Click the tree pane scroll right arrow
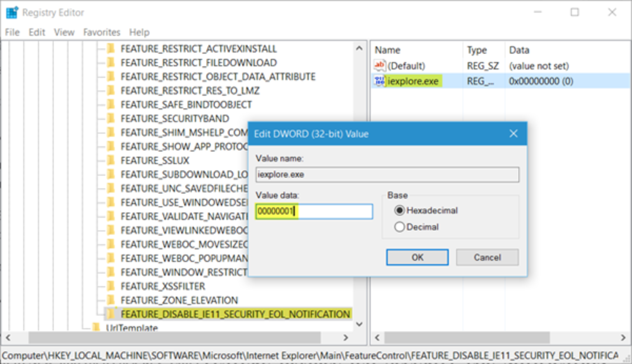632x364 pixels. (345, 337)
